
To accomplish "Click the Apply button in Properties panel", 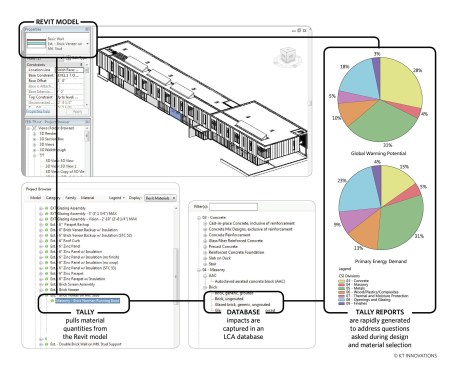I will [x=77, y=112].
